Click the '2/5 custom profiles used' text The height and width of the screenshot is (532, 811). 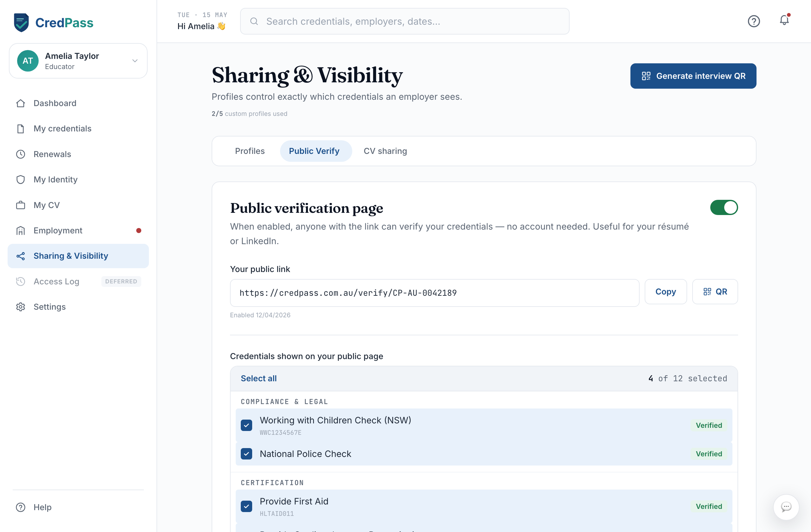pos(249,114)
